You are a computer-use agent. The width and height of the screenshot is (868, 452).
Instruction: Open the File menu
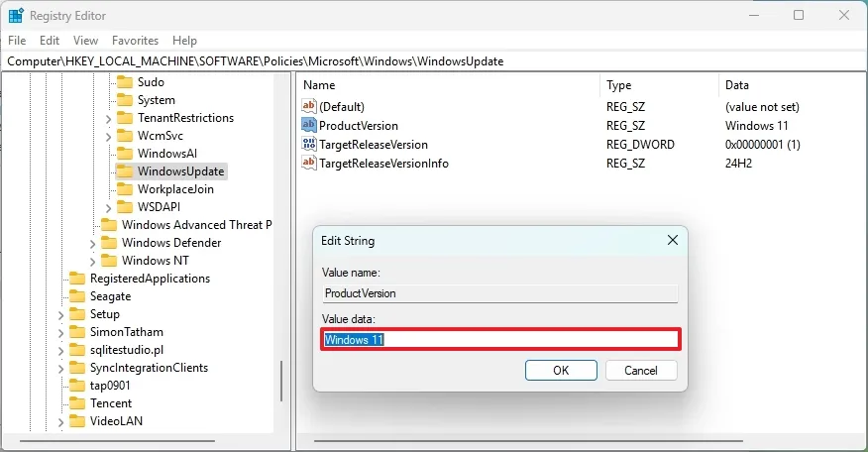[x=17, y=41]
